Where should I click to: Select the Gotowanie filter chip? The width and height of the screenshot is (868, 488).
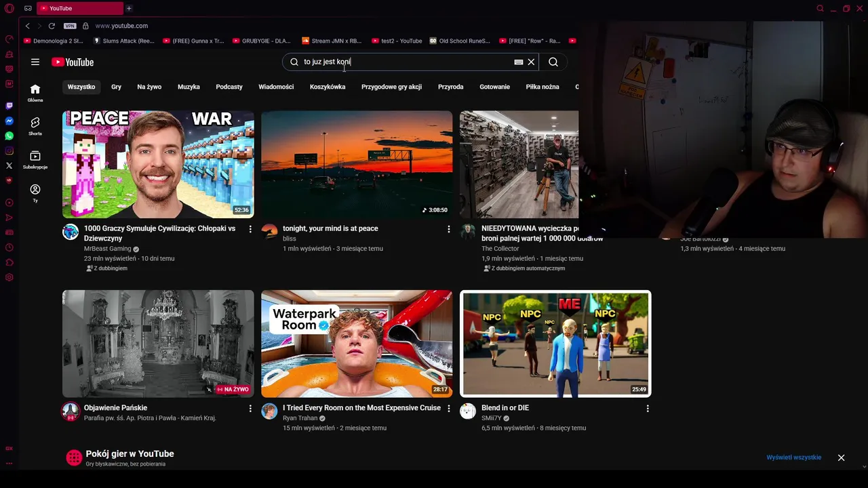(x=494, y=87)
